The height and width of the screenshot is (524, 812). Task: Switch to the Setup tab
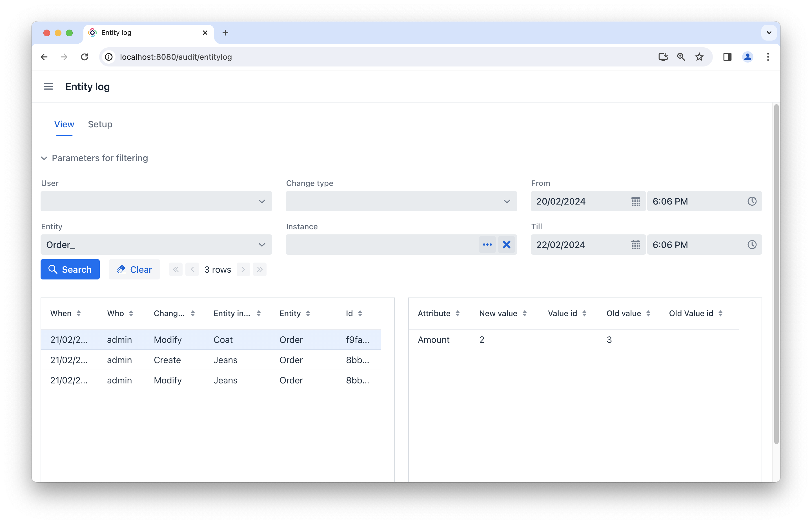pyautogui.click(x=100, y=124)
